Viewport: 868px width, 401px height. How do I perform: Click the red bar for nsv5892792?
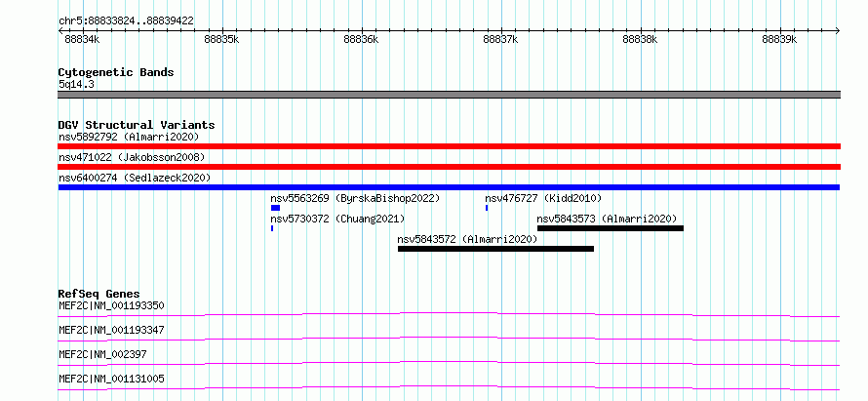coord(449,146)
